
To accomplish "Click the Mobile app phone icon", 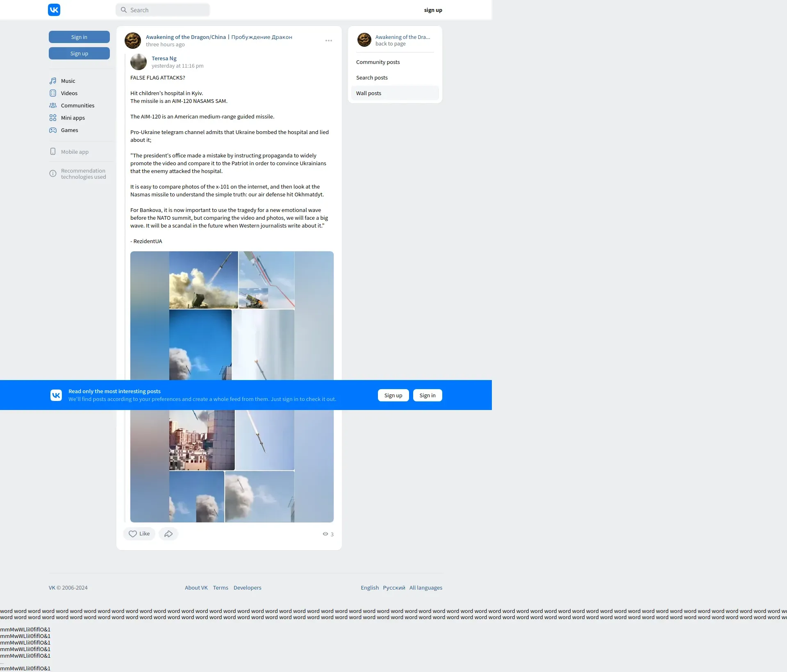I will pyautogui.click(x=53, y=152).
